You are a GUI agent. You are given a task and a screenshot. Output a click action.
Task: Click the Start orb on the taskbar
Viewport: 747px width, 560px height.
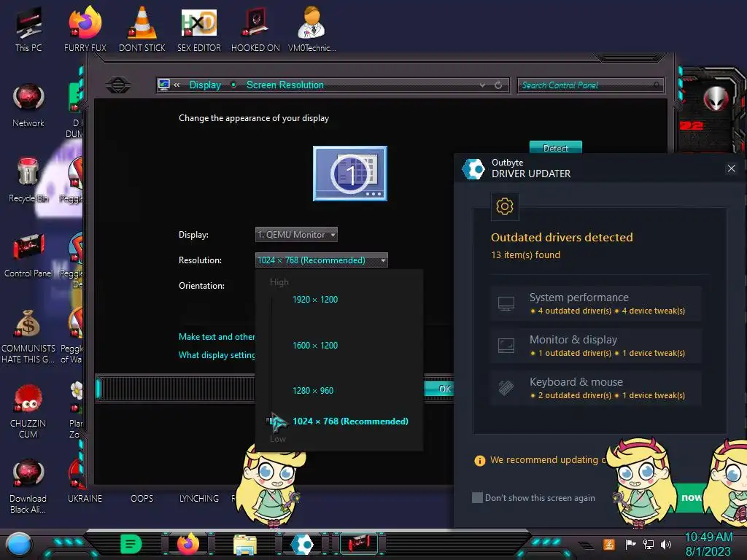[x=19, y=544]
